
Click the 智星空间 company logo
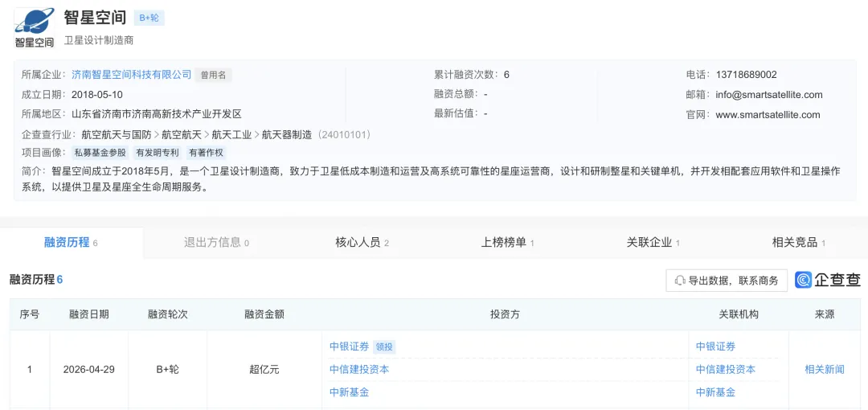pyautogui.click(x=35, y=27)
